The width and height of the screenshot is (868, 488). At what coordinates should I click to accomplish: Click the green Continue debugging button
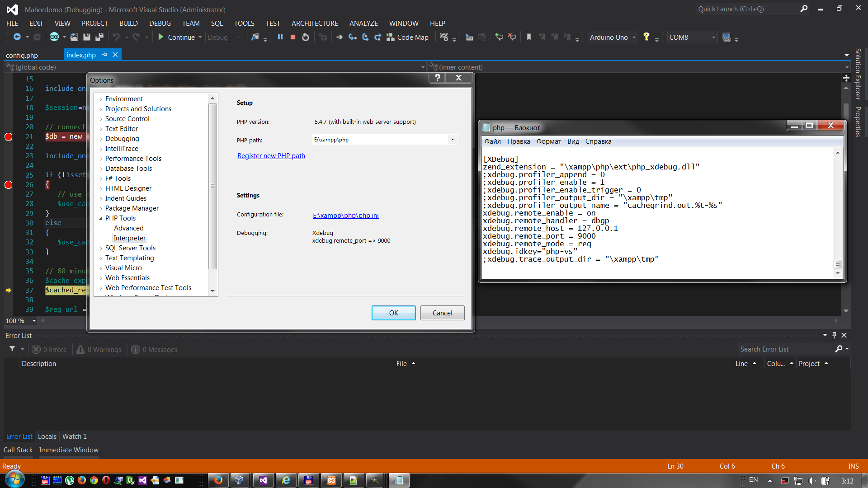click(x=177, y=37)
